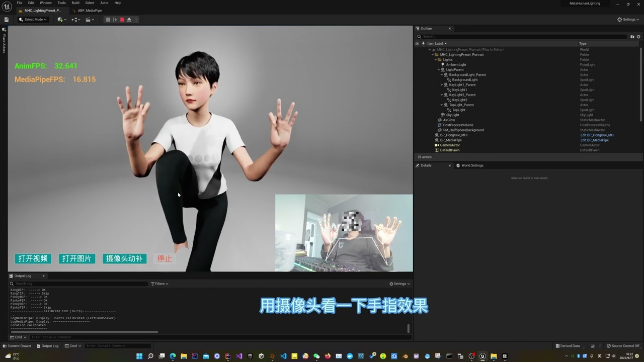Click 打开视频 button in viewport

tap(33, 258)
